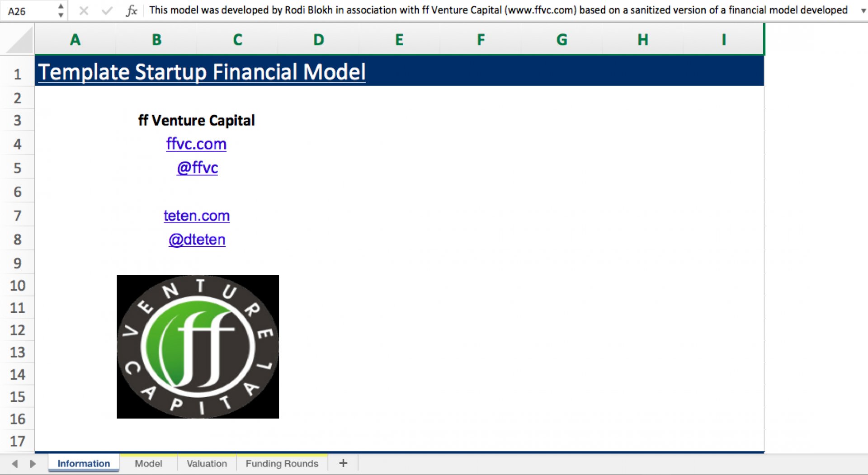Select row 5 header
868x475 pixels.
coord(17,168)
